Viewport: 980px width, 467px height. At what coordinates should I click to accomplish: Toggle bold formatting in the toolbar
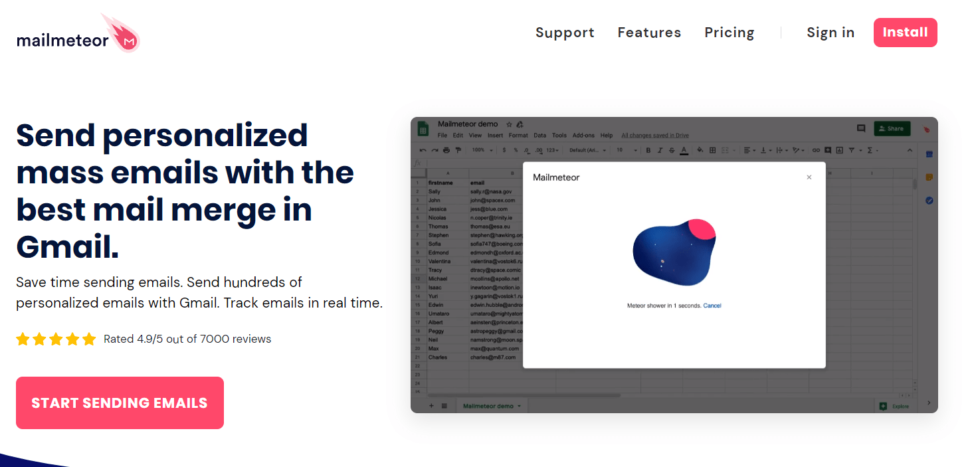pyautogui.click(x=648, y=150)
